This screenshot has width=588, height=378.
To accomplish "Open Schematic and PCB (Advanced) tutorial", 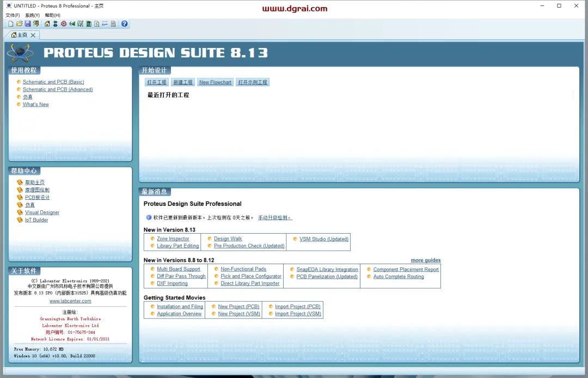I will pos(58,89).
